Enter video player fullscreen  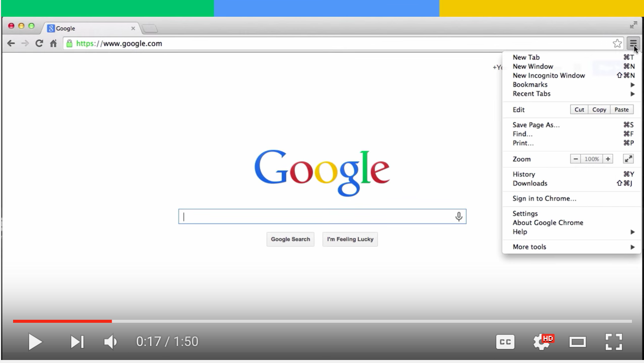click(x=613, y=342)
